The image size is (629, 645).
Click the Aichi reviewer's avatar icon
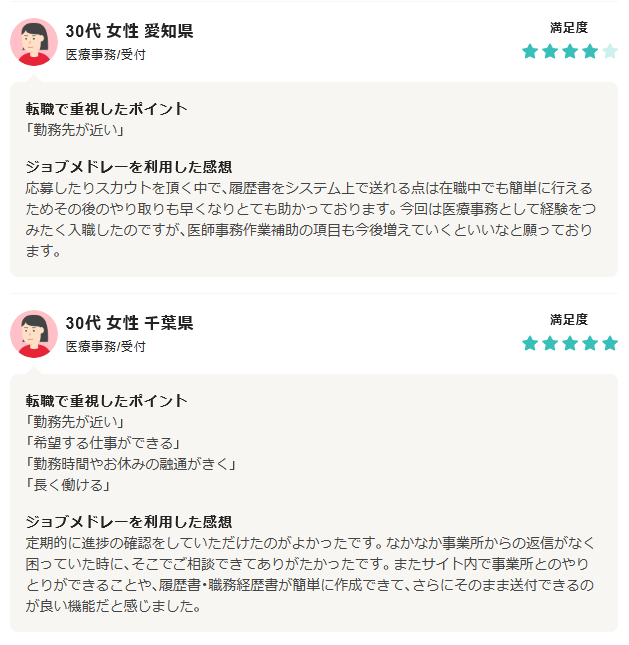point(34,42)
